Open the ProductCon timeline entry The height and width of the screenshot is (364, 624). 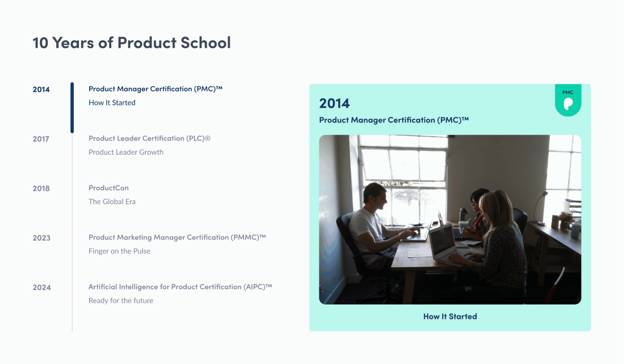pyautogui.click(x=108, y=188)
